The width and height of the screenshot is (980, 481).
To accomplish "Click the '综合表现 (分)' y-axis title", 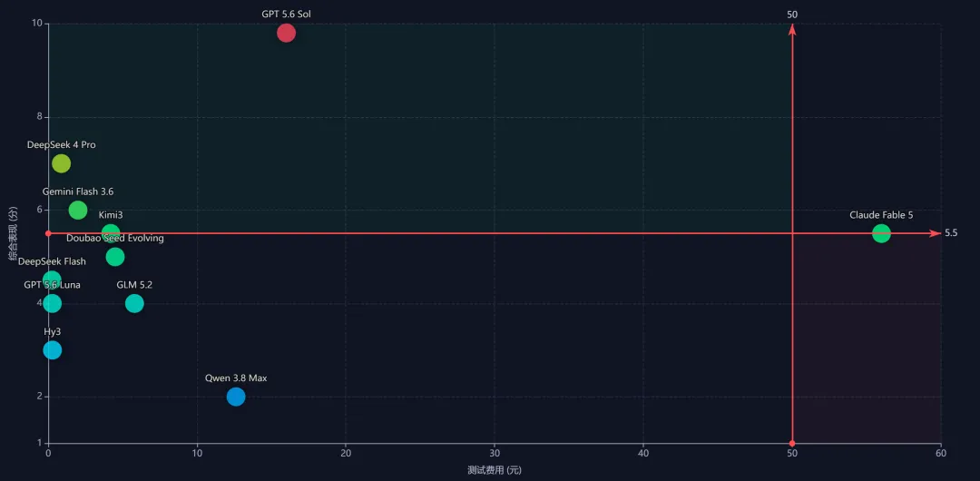I will click(x=12, y=234).
